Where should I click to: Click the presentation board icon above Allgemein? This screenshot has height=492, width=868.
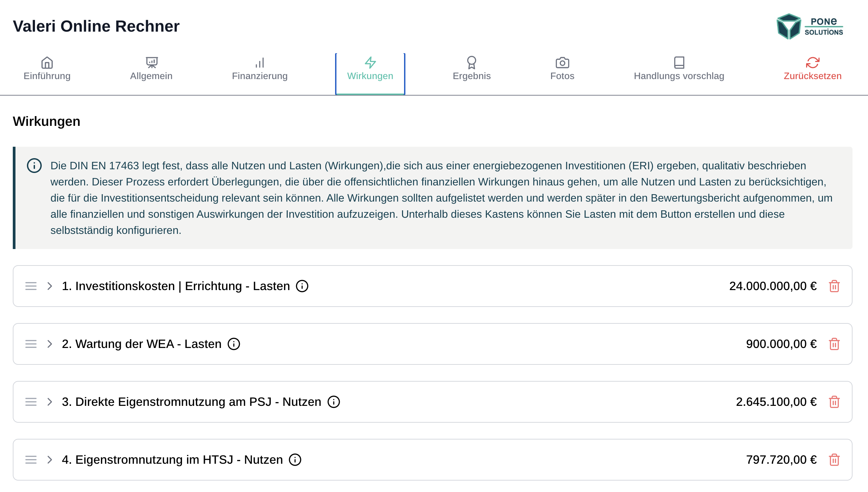152,63
